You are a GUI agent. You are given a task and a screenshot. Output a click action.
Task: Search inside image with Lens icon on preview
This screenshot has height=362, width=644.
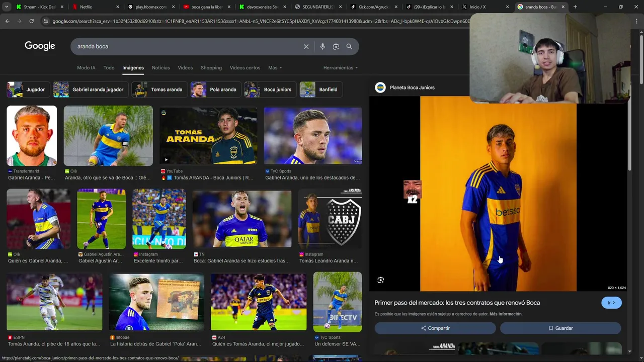point(380,280)
